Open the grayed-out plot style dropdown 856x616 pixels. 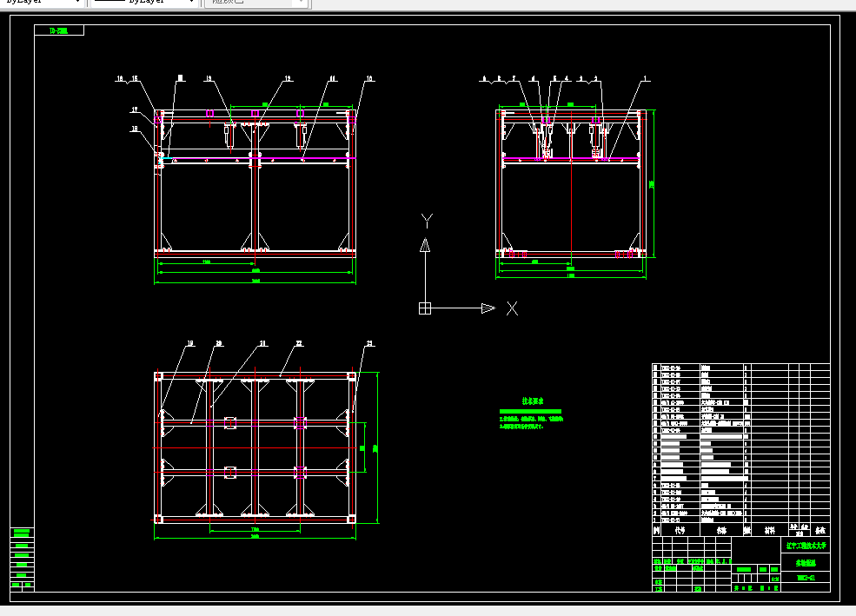coord(256,3)
